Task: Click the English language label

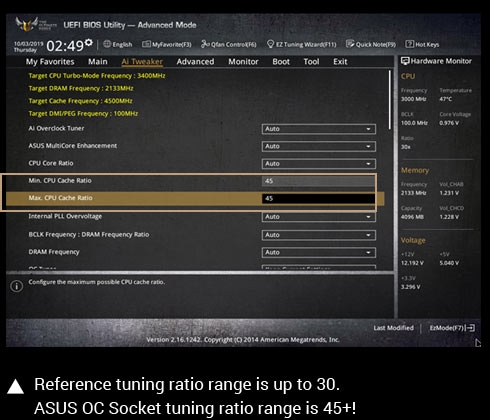Action: click(122, 44)
